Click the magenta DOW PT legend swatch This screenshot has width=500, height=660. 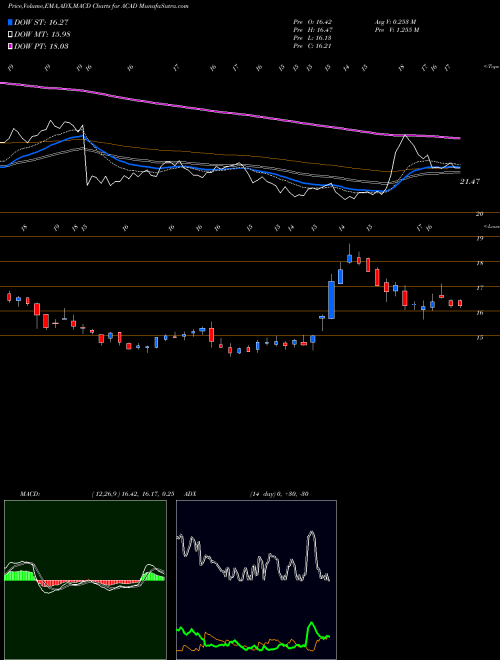(x=10, y=46)
